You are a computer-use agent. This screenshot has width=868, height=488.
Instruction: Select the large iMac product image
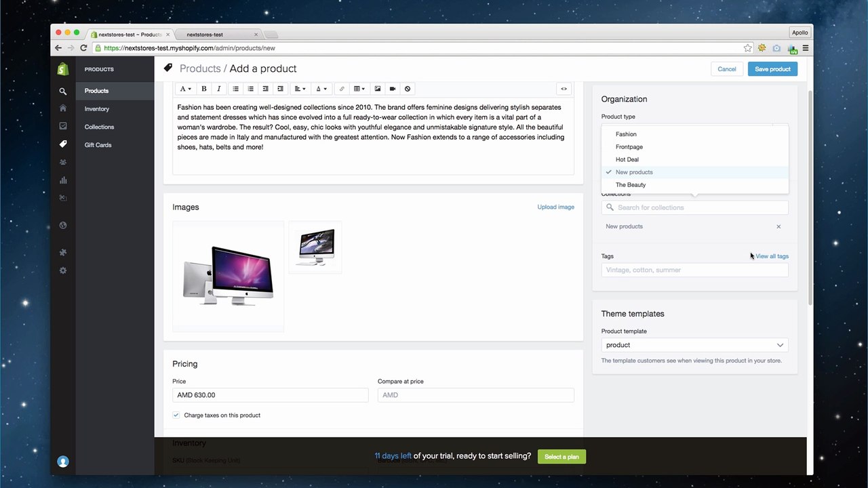coord(229,277)
